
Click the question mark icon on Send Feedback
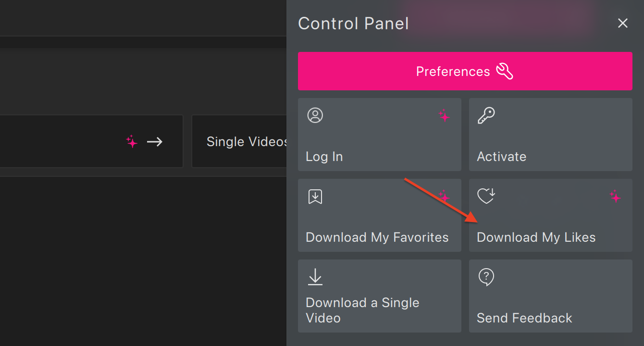486,277
